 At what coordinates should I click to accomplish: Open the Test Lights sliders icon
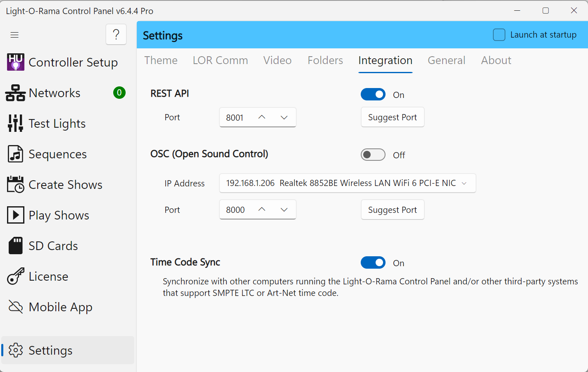pos(16,124)
